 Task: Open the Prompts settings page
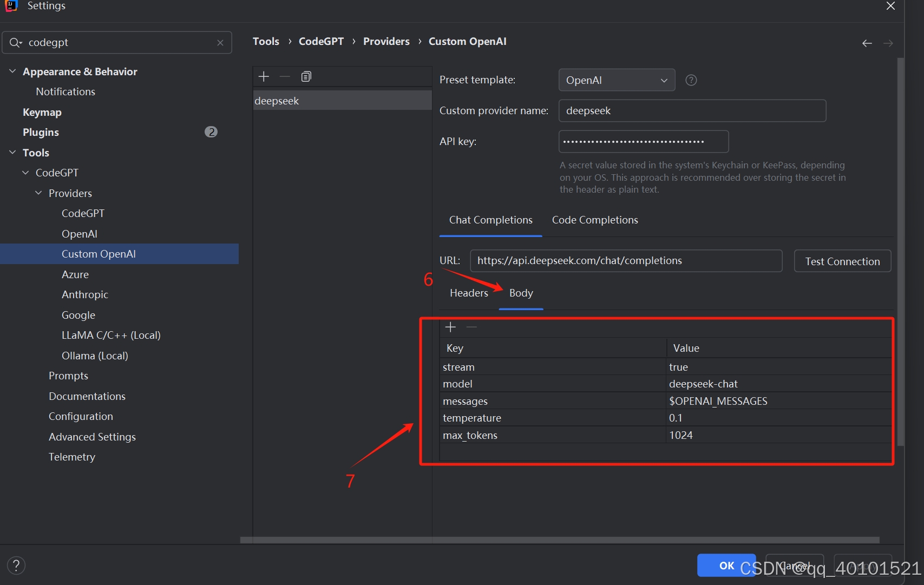pos(68,376)
